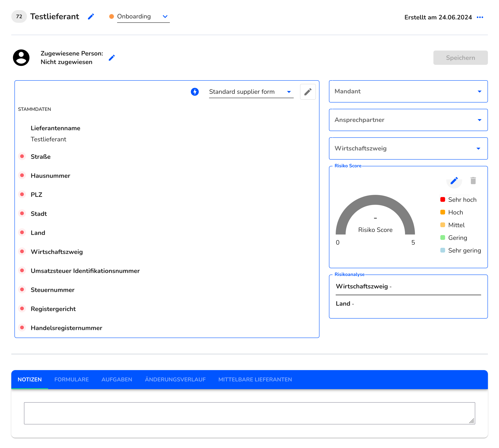Switch to the Aufgaben tab
The width and height of the screenshot is (499, 448).
pos(117,380)
